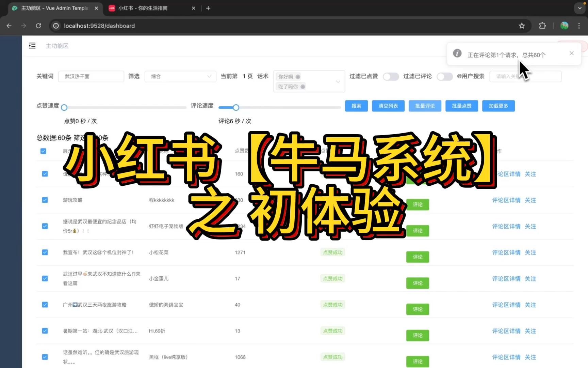Open the 筛选 综合 dropdown
588x368 pixels.
click(x=180, y=76)
